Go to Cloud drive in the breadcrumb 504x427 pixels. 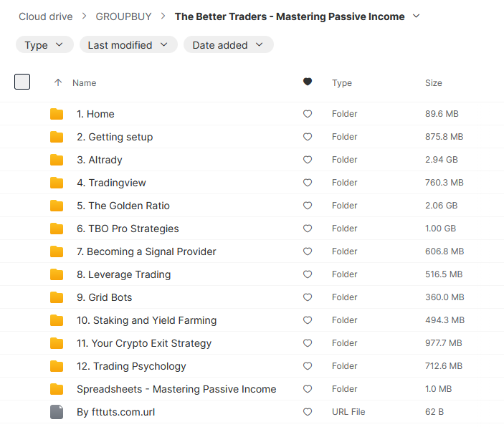click(x=47, y=16)
